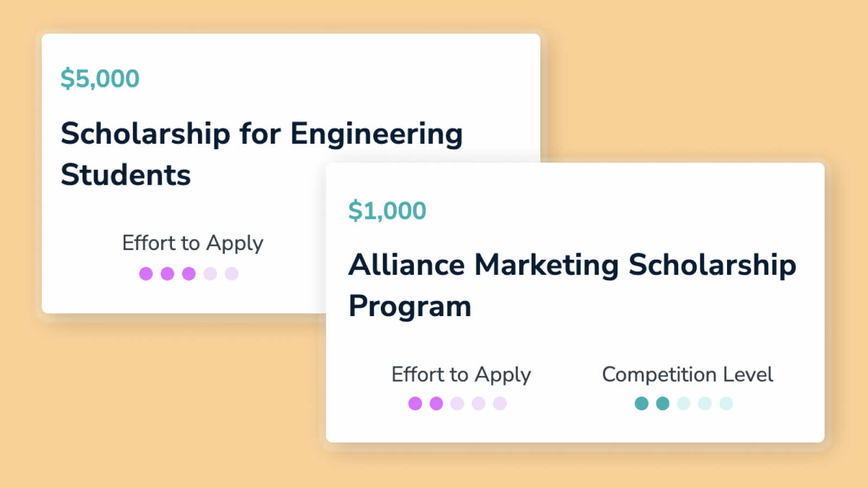The height and width of the screenshot is (488, 868).
Task: Select fifth faded effort dot on Engineering card
Action: coord(232,274)
